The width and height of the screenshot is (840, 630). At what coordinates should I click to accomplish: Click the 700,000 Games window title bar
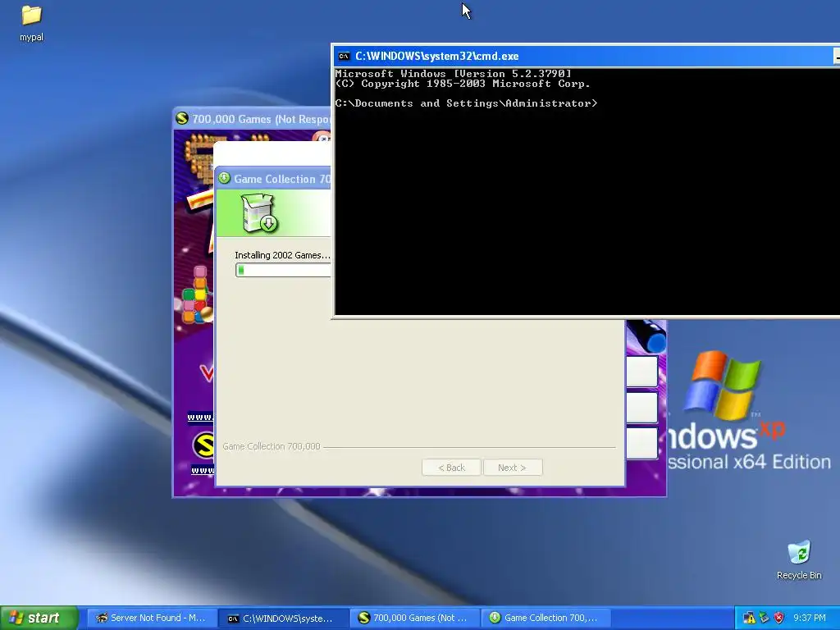click(252, 119)
